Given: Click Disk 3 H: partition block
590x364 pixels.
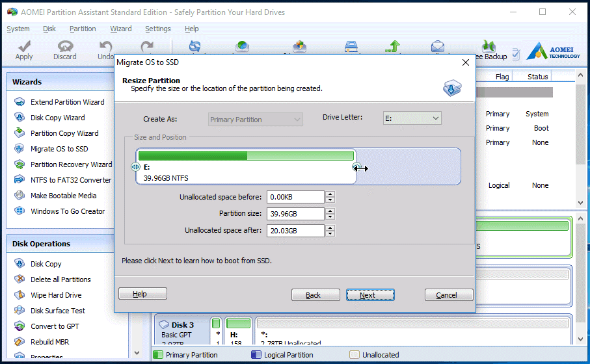Looking at the screenshot, I should pos(238,331).
